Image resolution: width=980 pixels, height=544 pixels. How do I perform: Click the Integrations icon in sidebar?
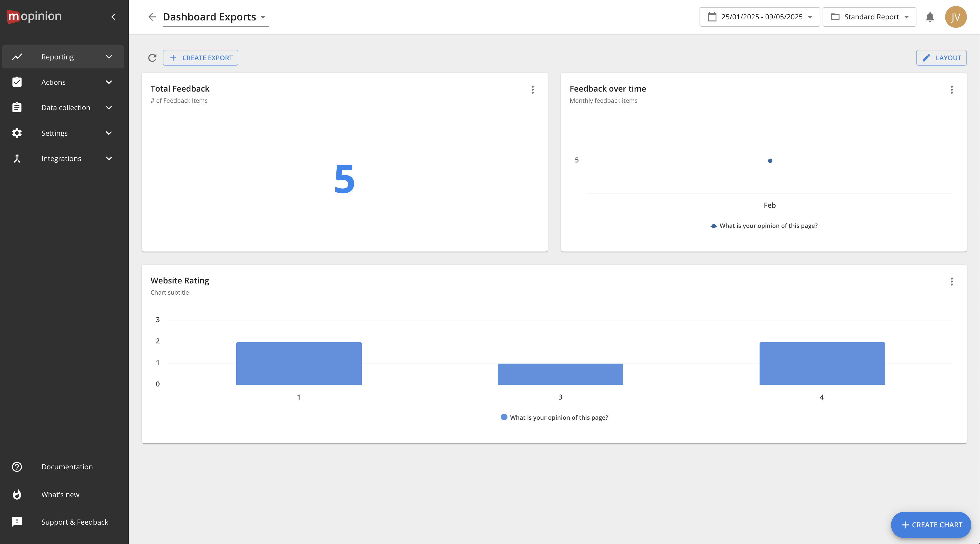click(x=17, y=158)
